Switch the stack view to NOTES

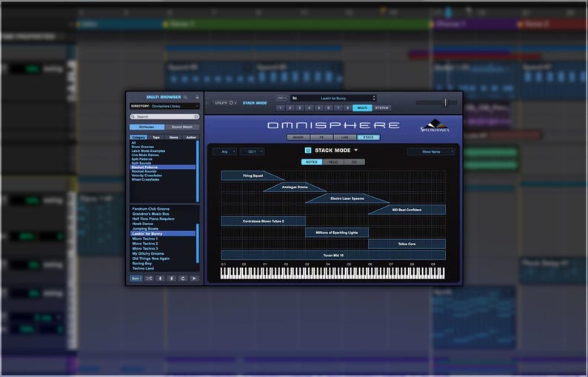[312, 162]
